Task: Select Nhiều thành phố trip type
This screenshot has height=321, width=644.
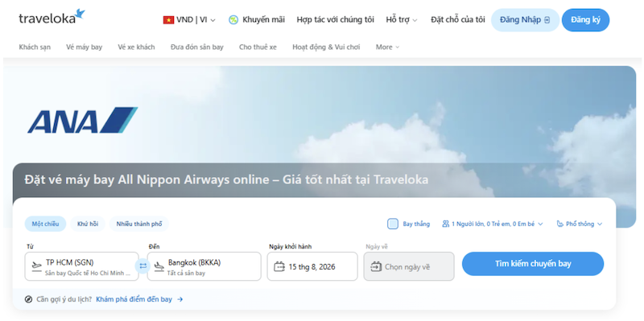Action: pyautogui.click(x=139, y=224)
